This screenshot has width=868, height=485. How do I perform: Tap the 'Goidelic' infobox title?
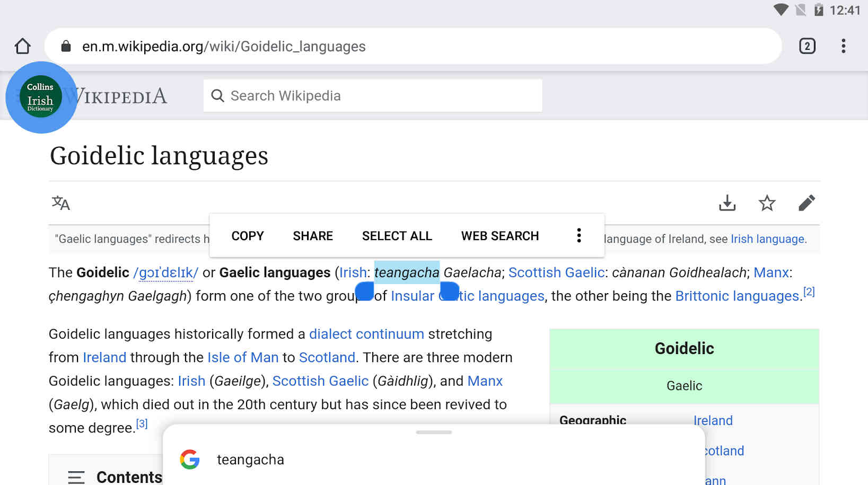point(684,348)
